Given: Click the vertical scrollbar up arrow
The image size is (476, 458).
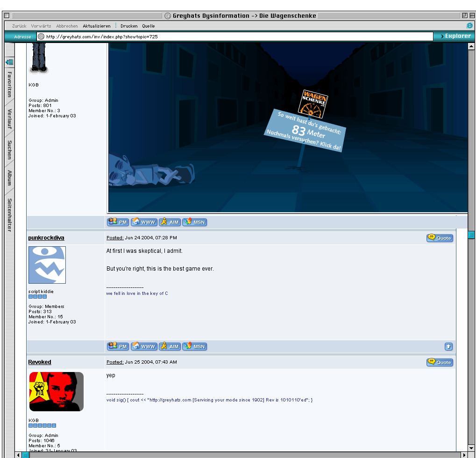Looking at the screenshot, I should (x=471, y=46).
